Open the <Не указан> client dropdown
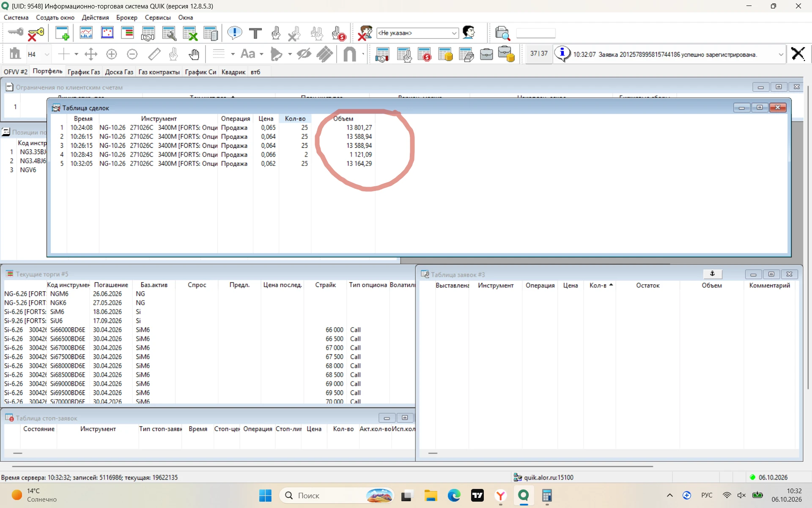Image resolution: width=812 pixels, height=508 pixels. [x=417, y=33]
